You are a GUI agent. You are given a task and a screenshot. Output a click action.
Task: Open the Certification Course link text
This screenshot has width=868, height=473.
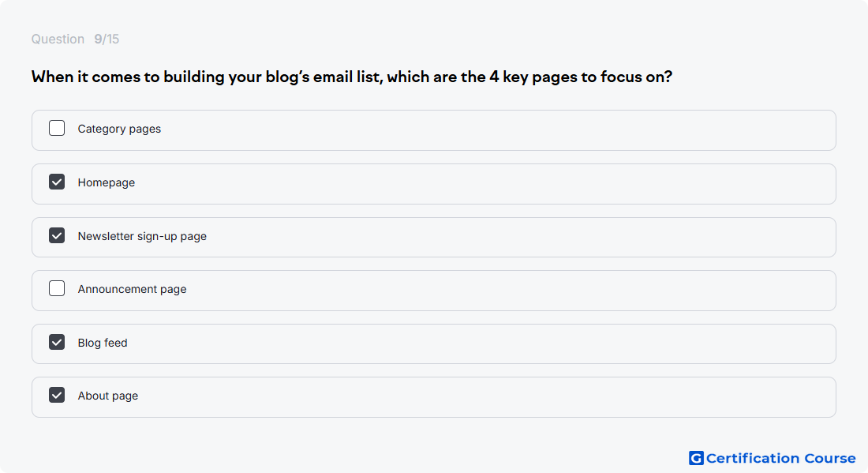coord(780,459)
